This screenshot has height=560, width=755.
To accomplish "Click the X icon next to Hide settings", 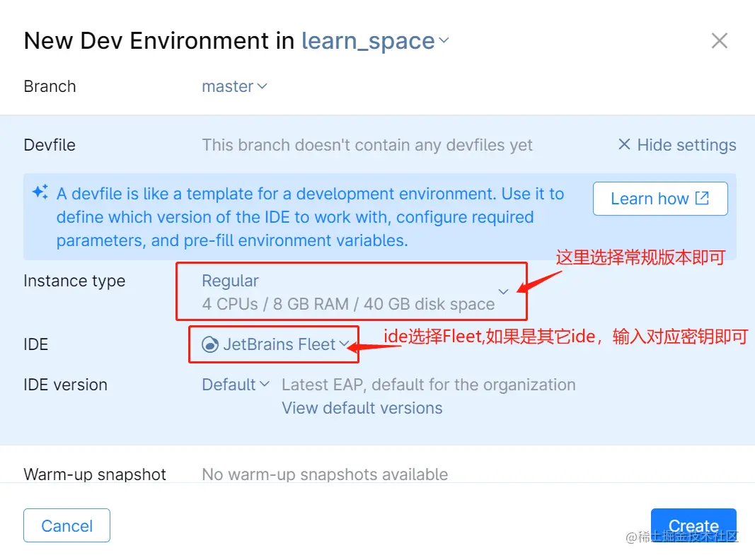I will tap(623, 144).
